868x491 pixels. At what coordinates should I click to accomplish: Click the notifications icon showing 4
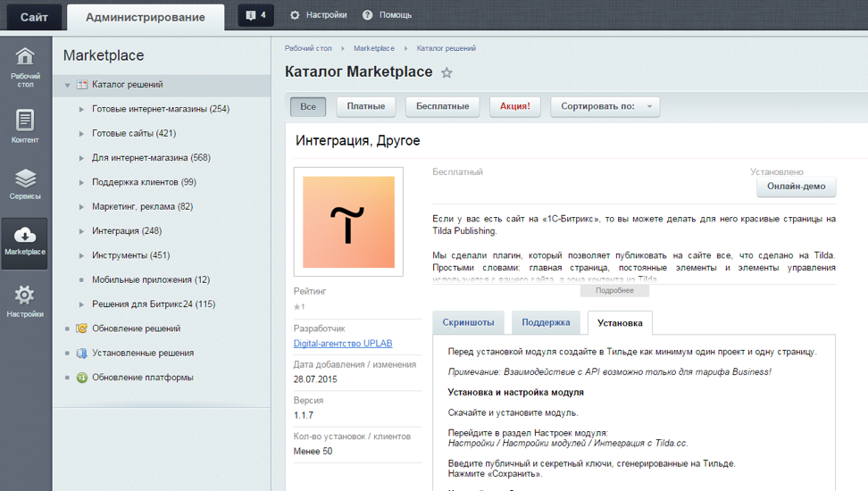click(255, 15)
